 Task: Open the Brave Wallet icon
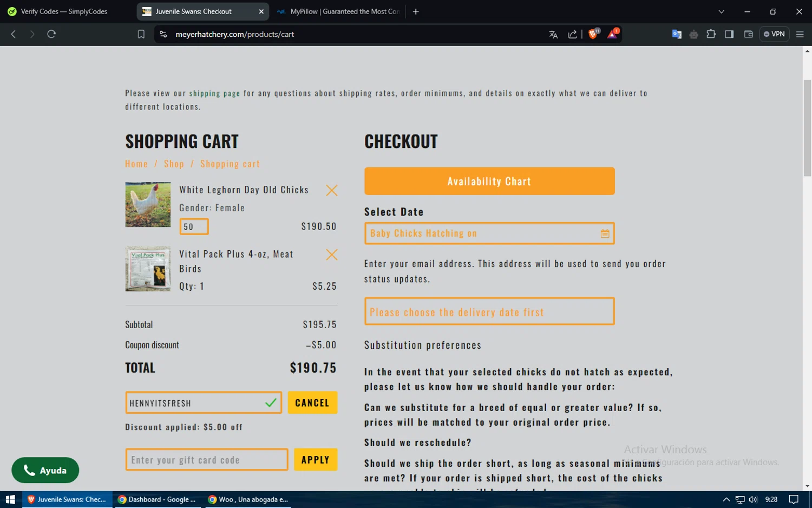(x=749, y=34)
